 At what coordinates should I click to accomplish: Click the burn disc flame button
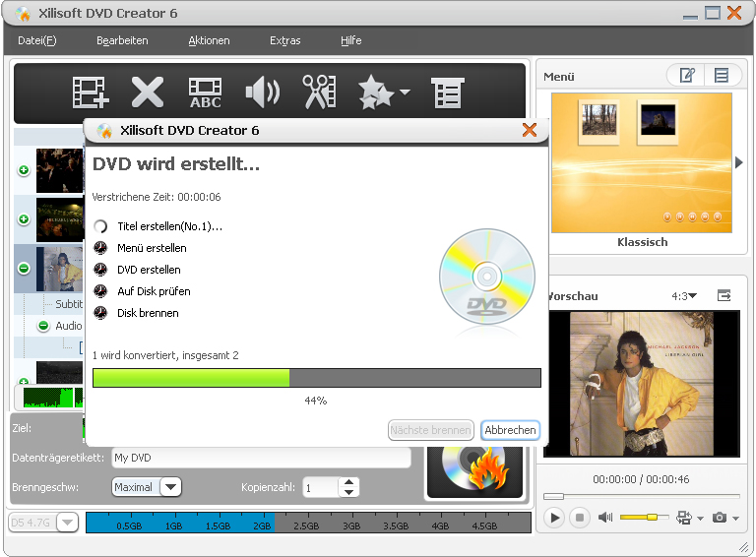pos(474,472)
